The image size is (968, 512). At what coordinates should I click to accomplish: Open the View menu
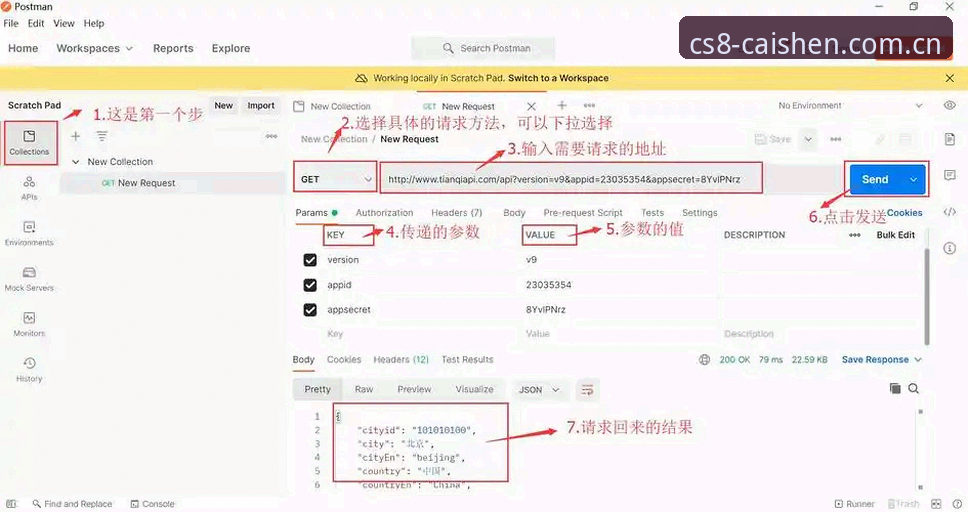pyautogui.click(x=64, y=23)
